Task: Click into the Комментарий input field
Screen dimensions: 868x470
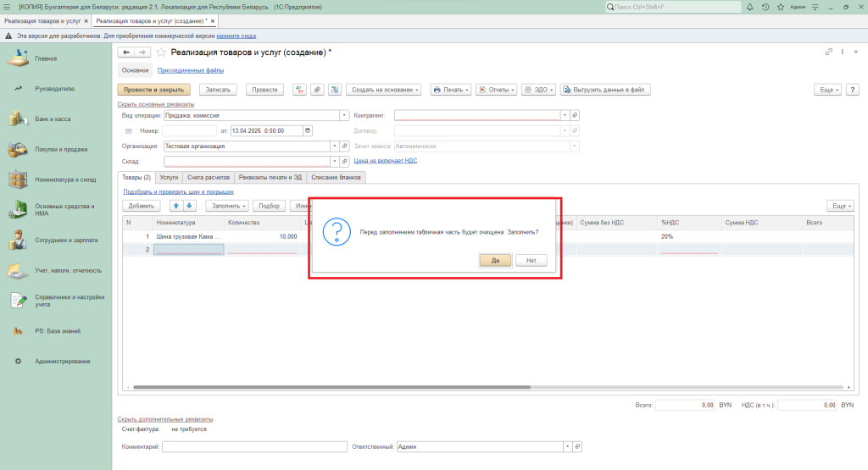Action: (x=254, y=446)
